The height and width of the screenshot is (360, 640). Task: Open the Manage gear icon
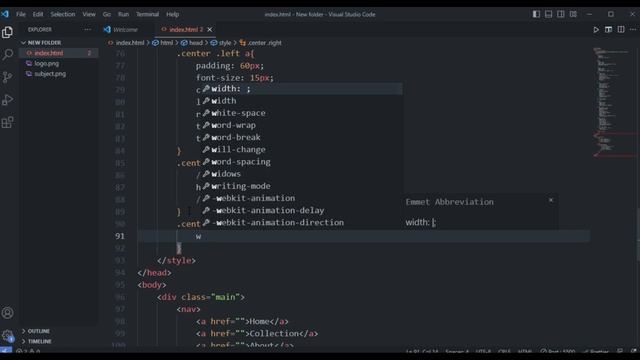click(x=7, y=336)
